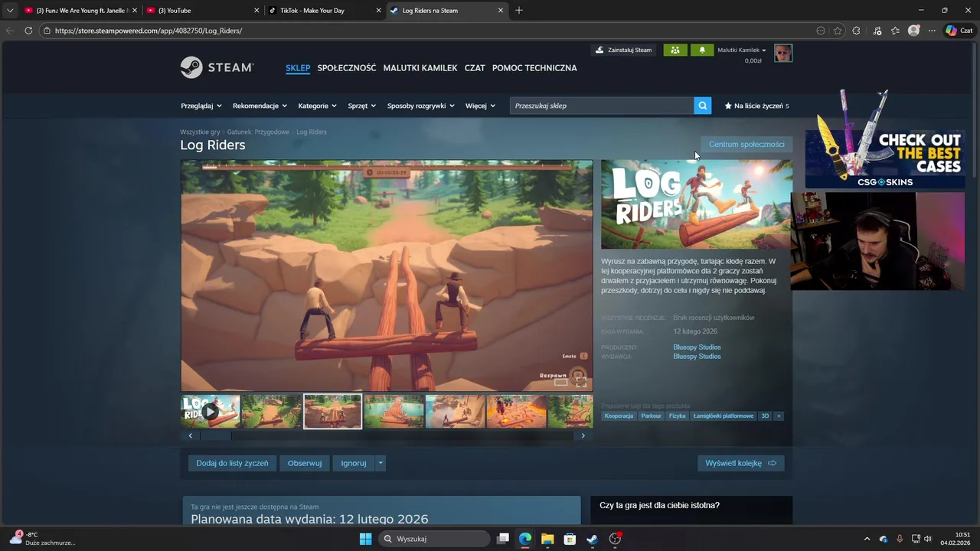Click the Gatunek: Przygodowe breadcrumb
The height and width of the screenshot is (551, 980).
point(258,132)
